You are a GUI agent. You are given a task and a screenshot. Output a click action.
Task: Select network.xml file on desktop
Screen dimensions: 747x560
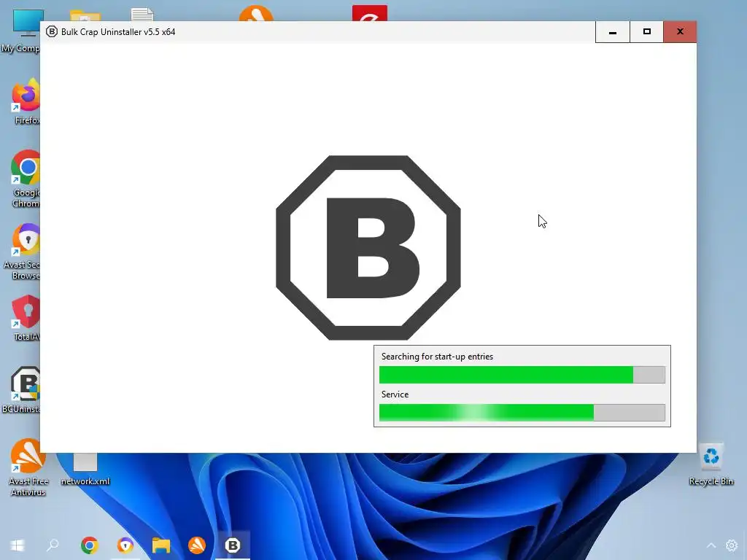[x=85, y=469]
